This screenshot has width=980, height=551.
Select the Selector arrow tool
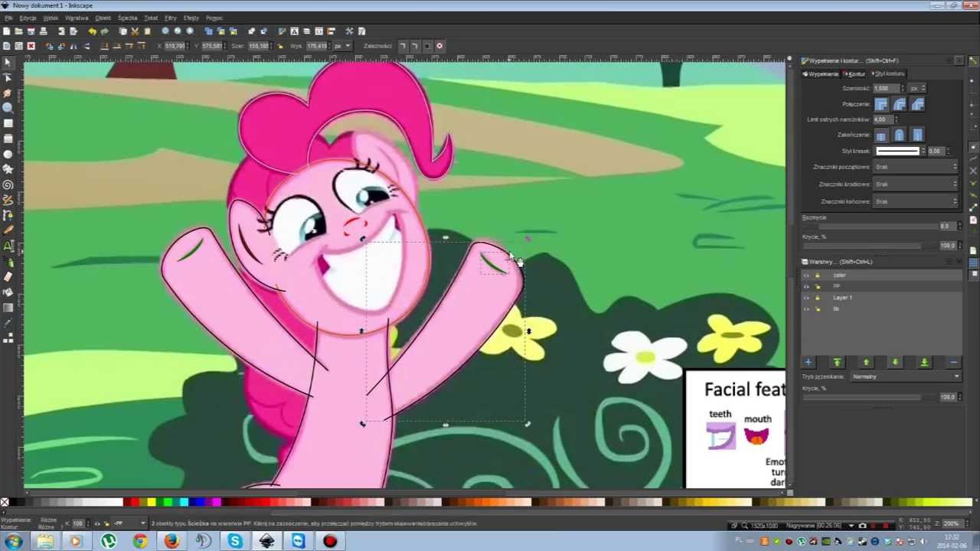point(8,62)
